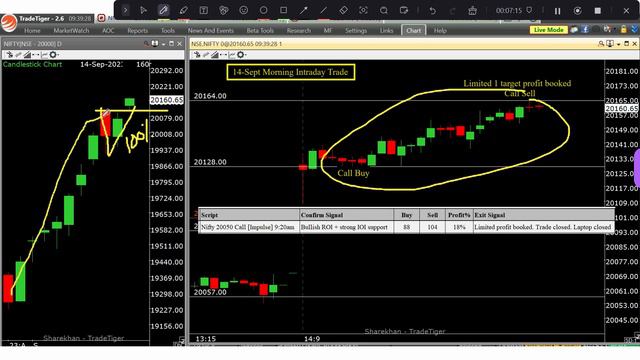Click the pin icon in right chart title bar
The height and width of the screenshot is (360, 640).
(x=610, y=44)
